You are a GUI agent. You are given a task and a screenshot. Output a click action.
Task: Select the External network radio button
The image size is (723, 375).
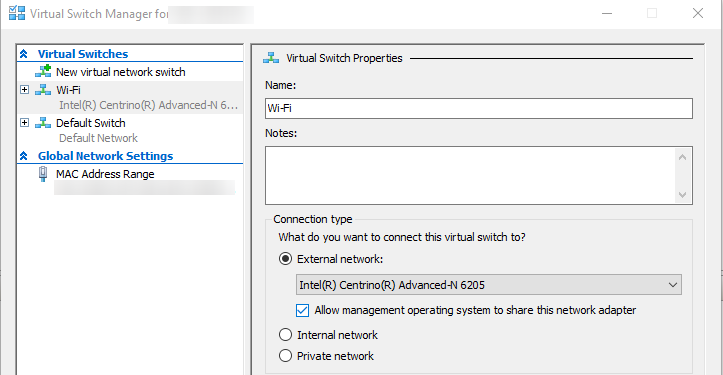point(285,259)
